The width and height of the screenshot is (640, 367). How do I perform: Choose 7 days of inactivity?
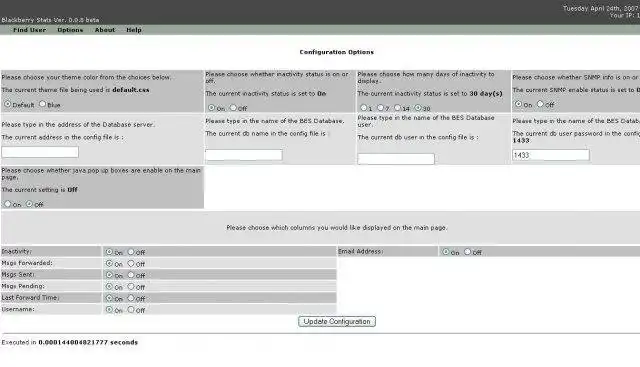(x=380, y=108)
